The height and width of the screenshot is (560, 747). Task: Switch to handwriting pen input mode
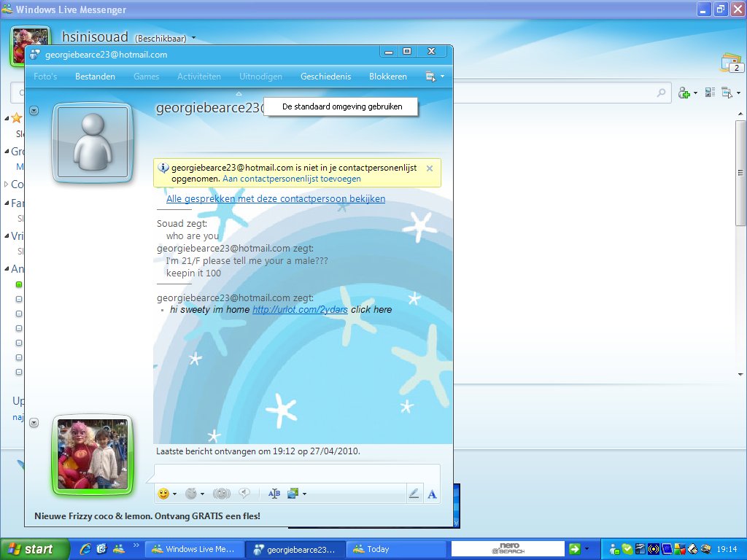pos(414,494)
